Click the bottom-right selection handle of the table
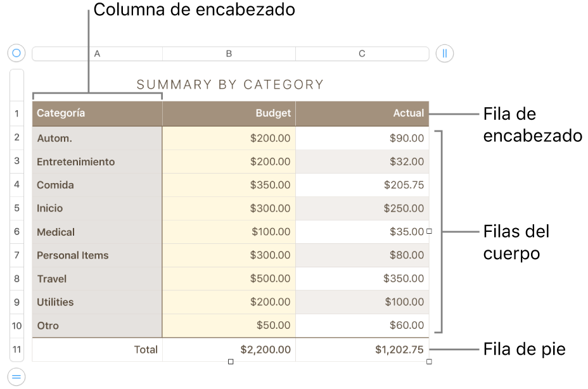Screen dimensions: 588x389 pyautogui.click(x=429, y=361)
